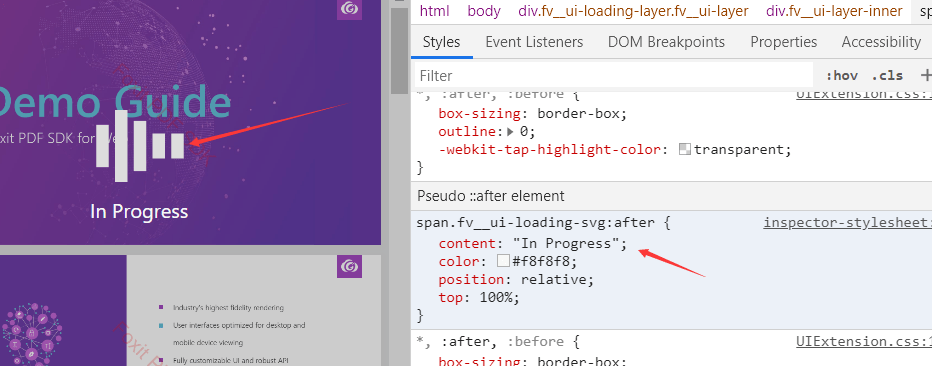932x366 pixels.
Task: Switch to Event Listeners tab
Action: [534, 42]
